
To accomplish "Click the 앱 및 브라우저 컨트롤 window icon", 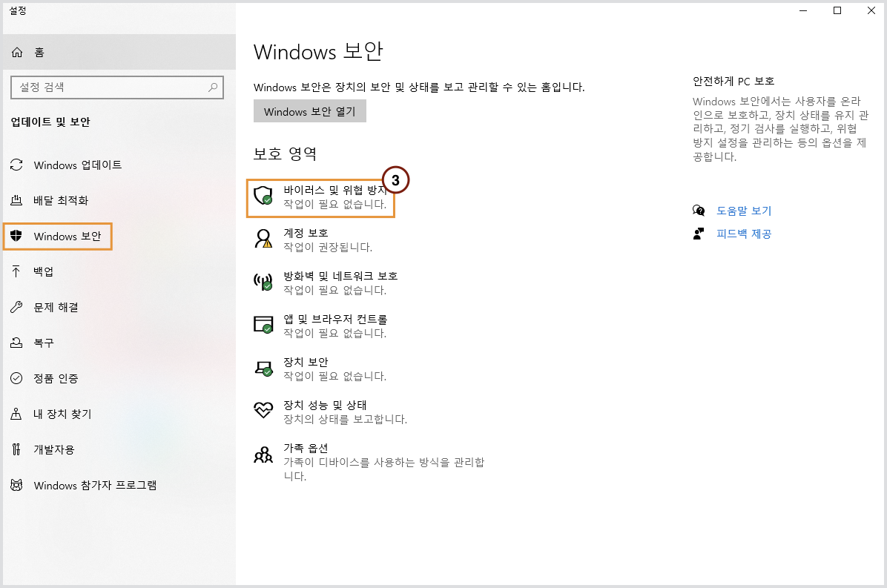I will [x=263, y=325].
